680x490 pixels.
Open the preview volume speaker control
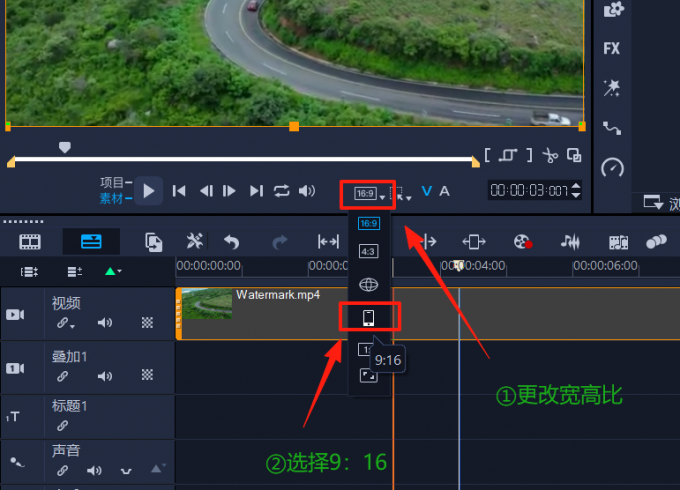307,191
